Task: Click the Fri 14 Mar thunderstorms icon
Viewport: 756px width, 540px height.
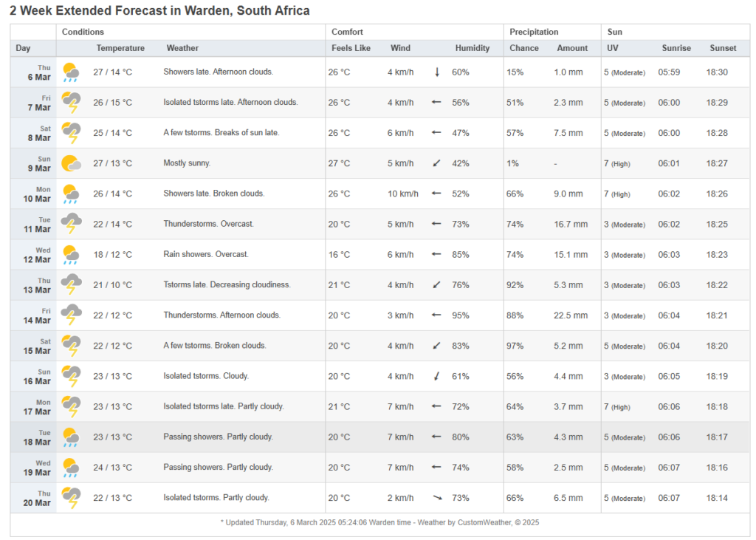Action: (71, 315)
